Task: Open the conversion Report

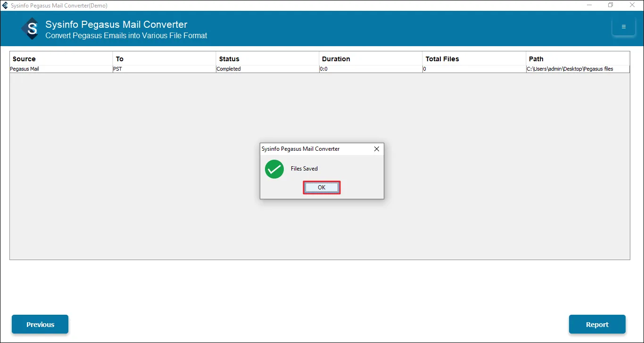Action: click(597, 324)
